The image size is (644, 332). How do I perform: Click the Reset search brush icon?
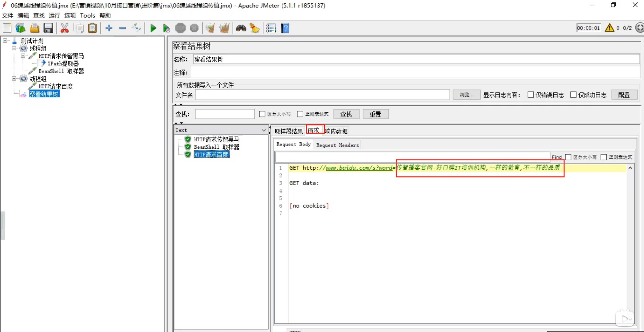[255, 28]
